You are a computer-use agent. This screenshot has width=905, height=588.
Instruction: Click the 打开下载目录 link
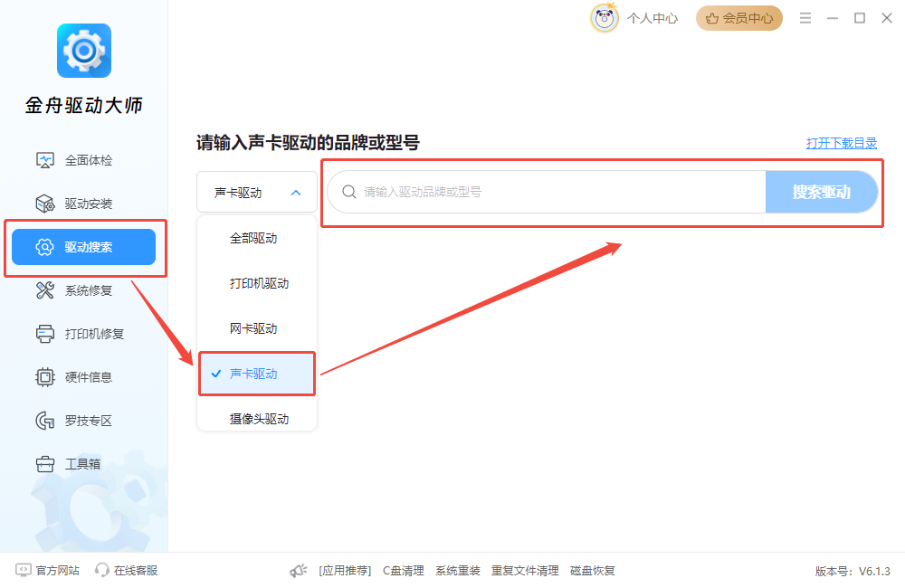[x=842, y=143]
